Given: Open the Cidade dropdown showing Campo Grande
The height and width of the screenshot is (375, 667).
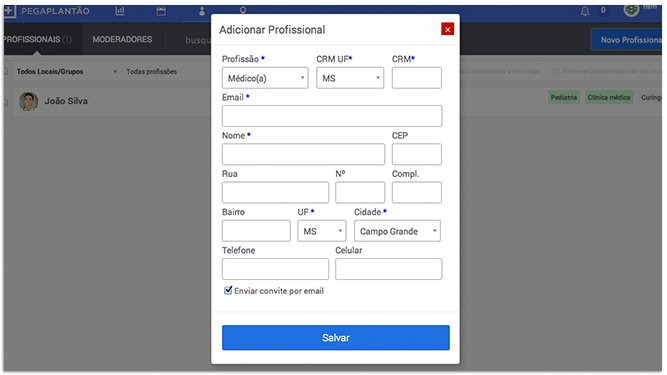Looking at the screenshot, I should [x=397, y=231].
